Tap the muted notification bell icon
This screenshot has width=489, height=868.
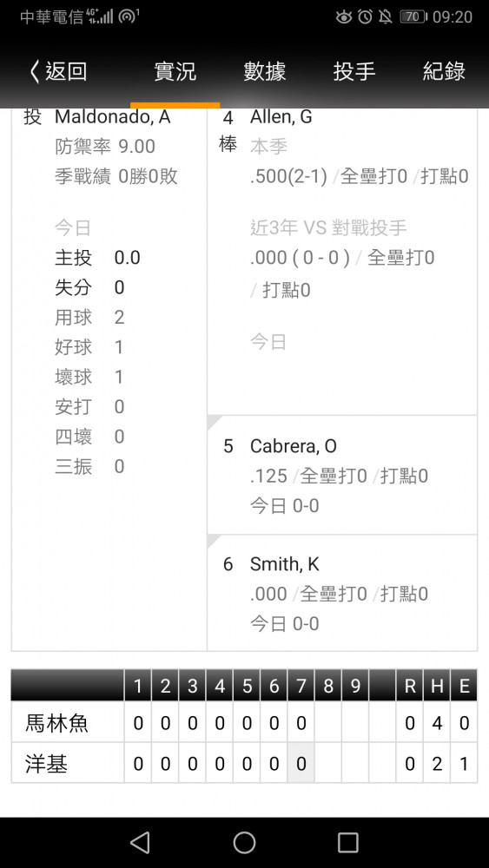[385, 17]
